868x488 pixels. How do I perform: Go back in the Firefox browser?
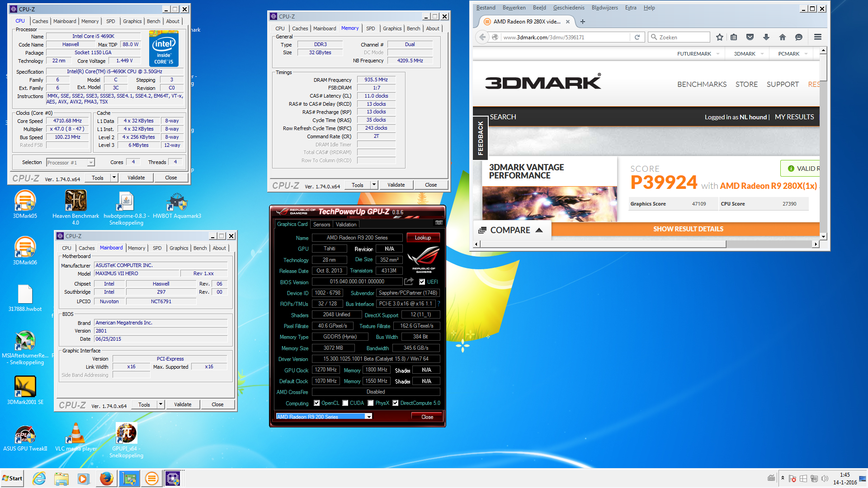(x=482, y=37)
